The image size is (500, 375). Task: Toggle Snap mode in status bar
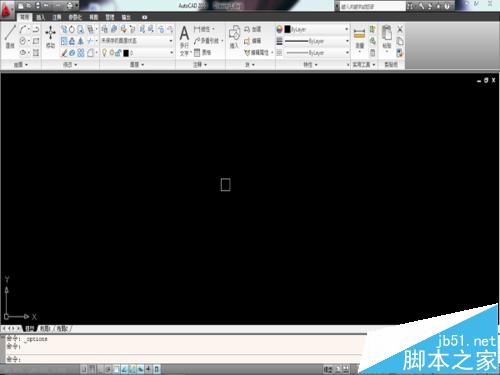tap(85, 369)
